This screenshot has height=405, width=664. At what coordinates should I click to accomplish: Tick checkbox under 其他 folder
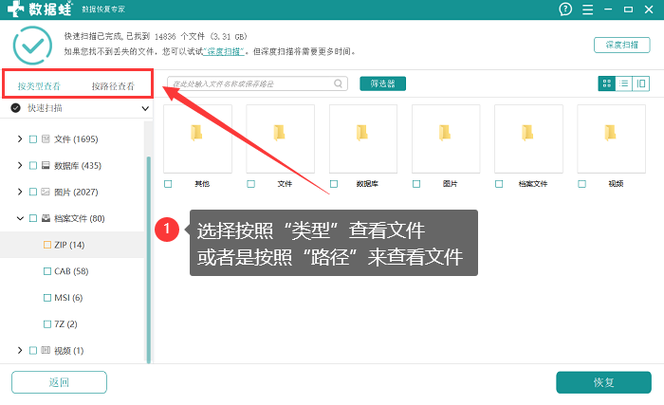click(x=168, y=184)
